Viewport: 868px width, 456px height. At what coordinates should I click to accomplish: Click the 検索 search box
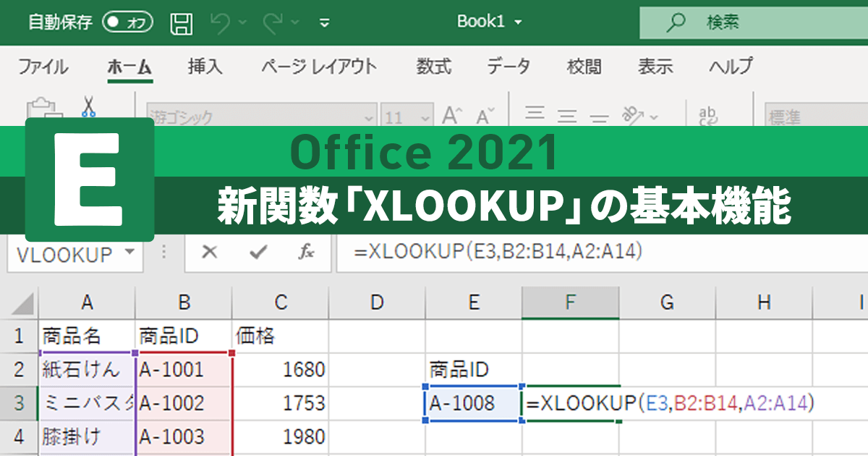[x=753, y=22]
